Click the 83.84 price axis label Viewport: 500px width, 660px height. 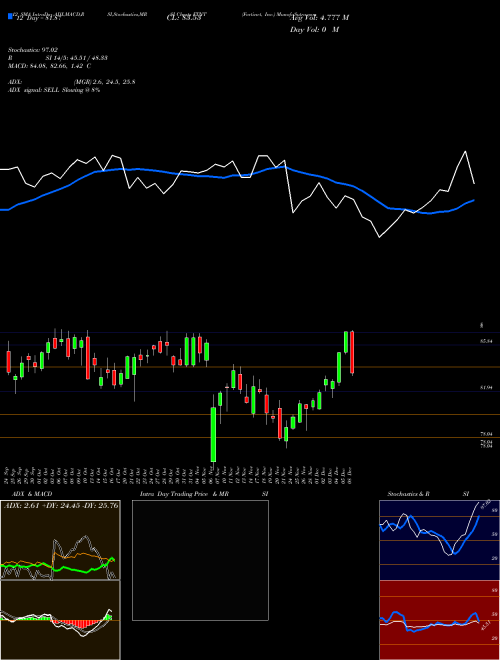(486, 341)
